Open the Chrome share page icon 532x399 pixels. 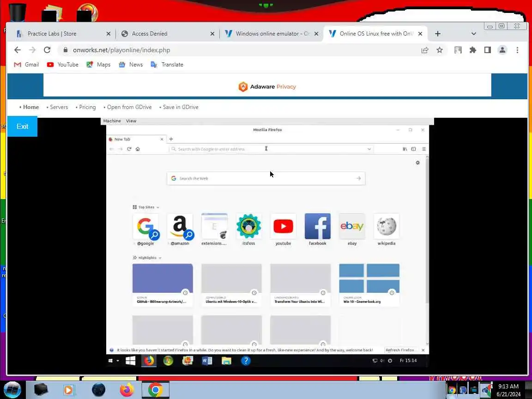[425, 50]
